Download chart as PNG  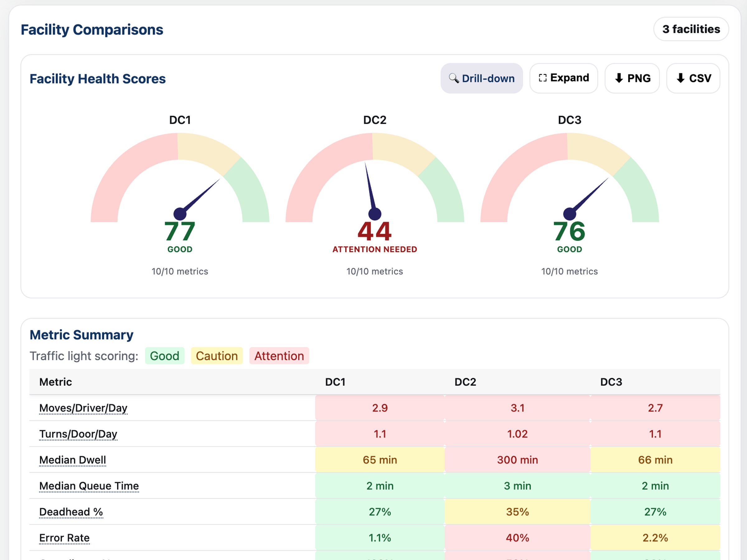click(x=632, y=78)
